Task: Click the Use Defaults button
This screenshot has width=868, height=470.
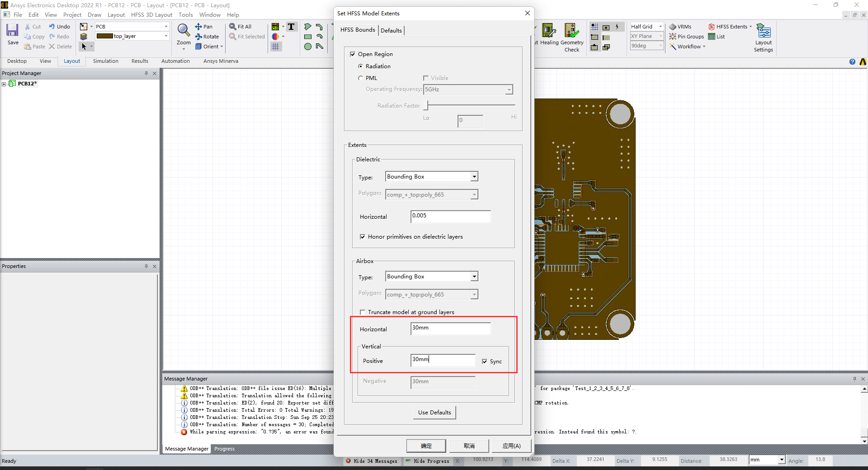Action: (434, 413)
